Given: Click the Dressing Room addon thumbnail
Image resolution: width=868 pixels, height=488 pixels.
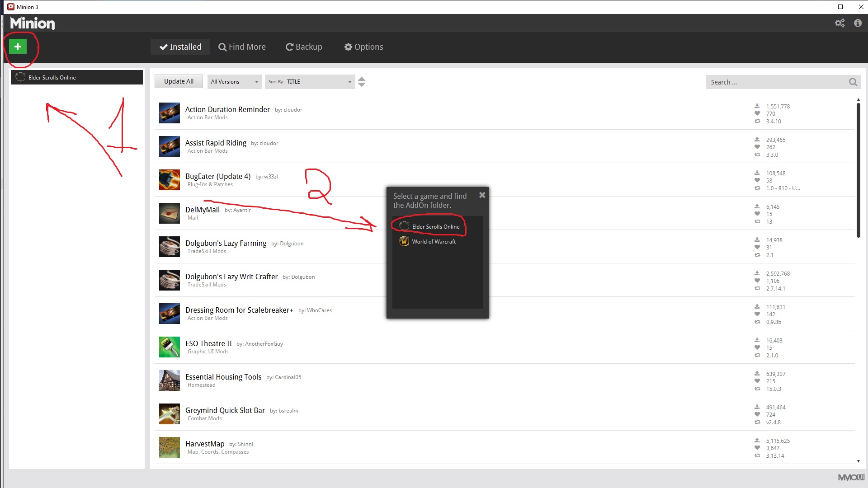Looking at the screenshot, I should tap(170, 314).
